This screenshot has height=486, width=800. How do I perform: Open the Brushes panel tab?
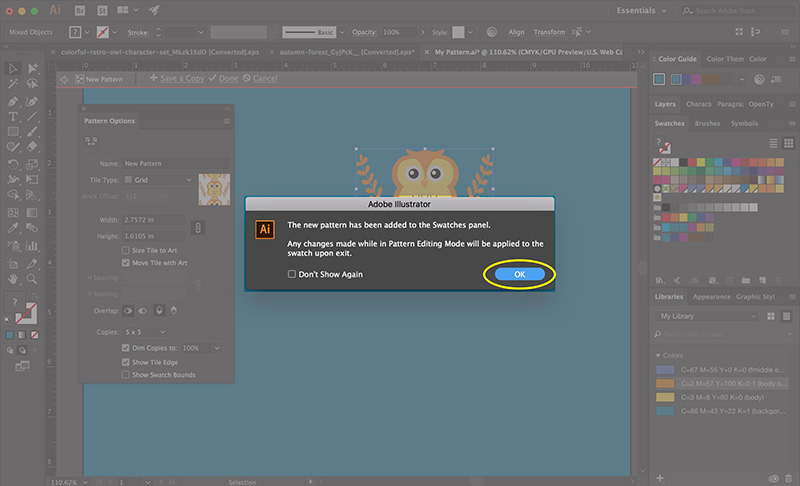point(708,123)
